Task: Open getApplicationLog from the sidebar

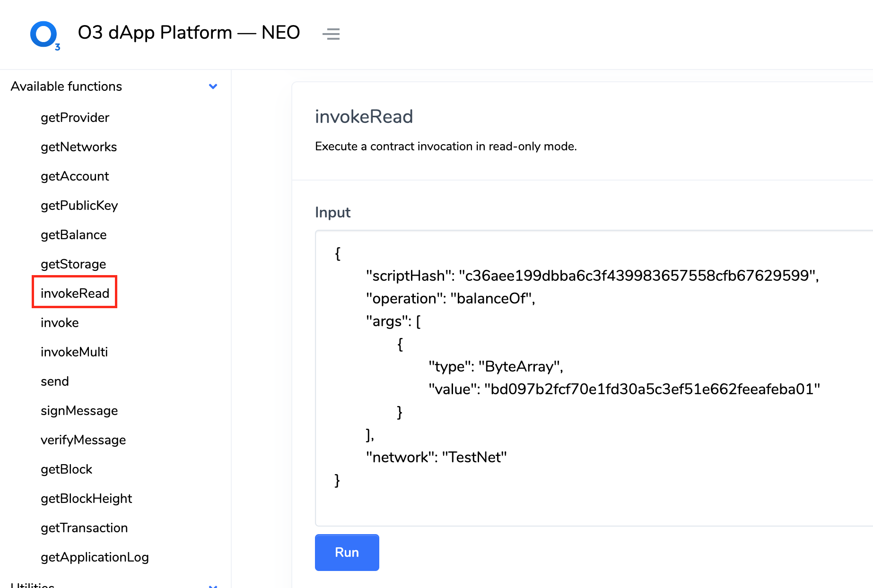Action: tap(95, 557)
